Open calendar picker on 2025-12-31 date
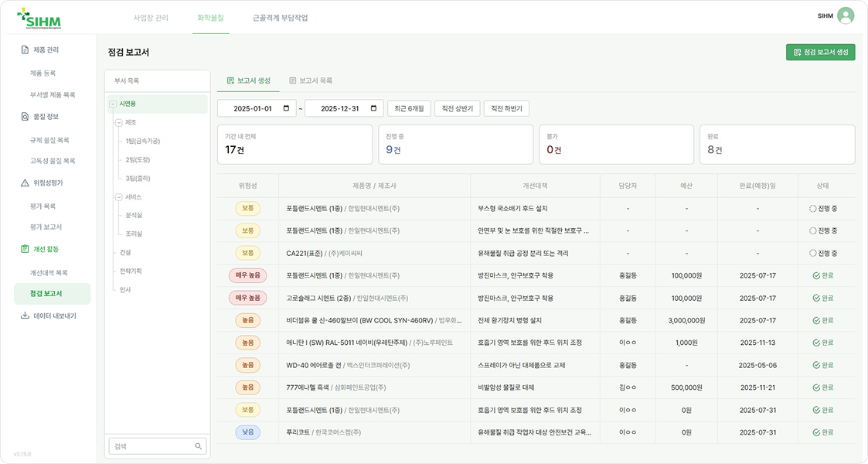 (x=373, y=108)
